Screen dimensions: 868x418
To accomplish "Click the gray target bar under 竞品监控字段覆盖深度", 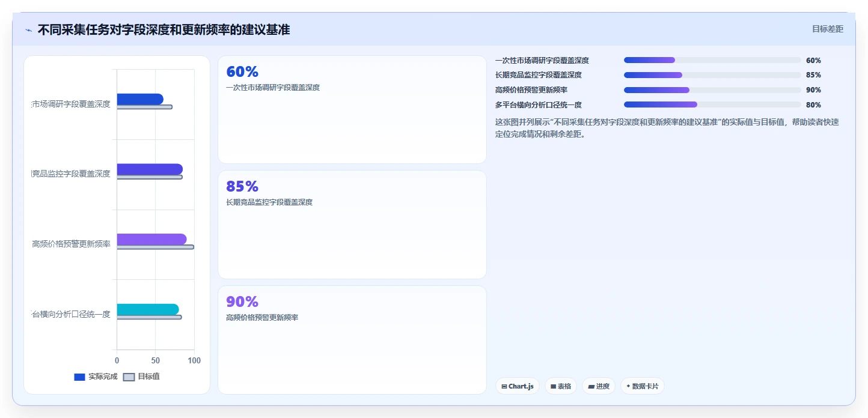I will (x=150, y=177).
